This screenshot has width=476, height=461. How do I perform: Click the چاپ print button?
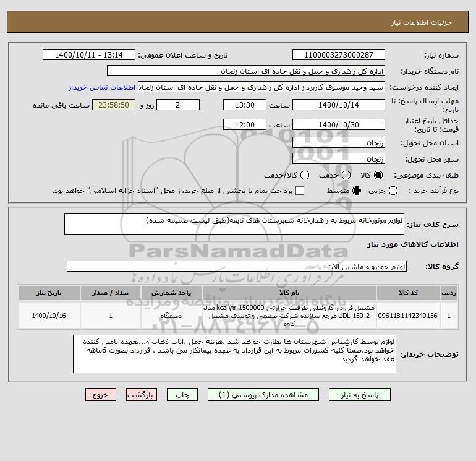pyautogui.click(x=182, y=395)
